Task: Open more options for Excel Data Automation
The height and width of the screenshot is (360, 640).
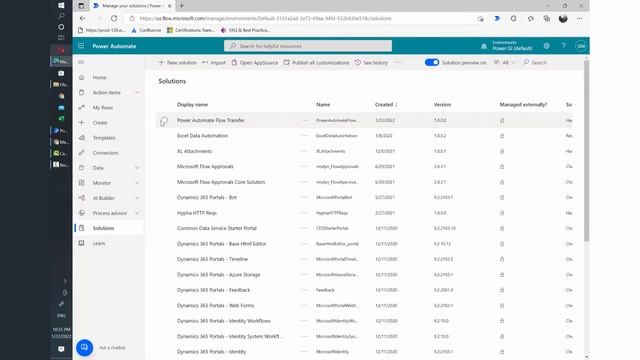Action: tap(304, 136)
